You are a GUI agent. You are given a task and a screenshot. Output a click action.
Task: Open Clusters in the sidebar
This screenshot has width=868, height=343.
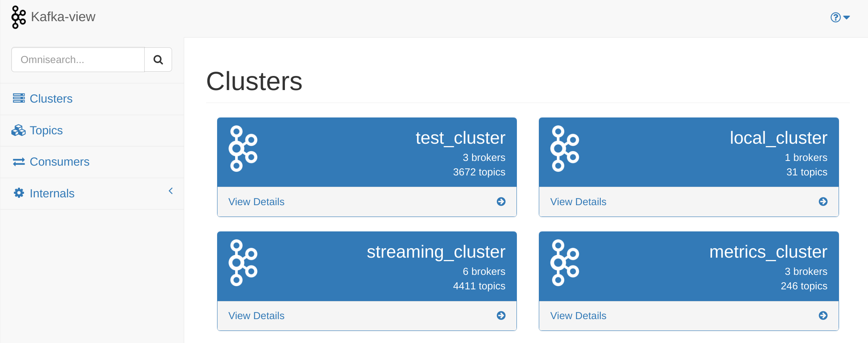tap(51, 99)
